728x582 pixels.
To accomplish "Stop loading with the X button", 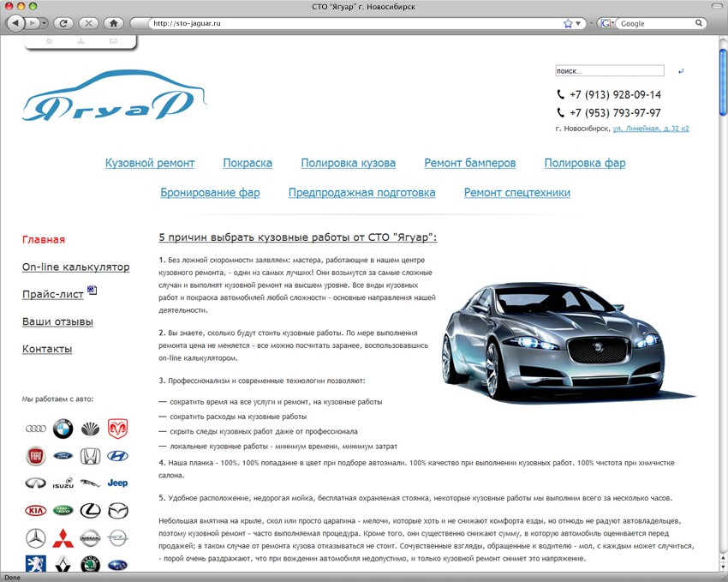I will coord(89,23).
